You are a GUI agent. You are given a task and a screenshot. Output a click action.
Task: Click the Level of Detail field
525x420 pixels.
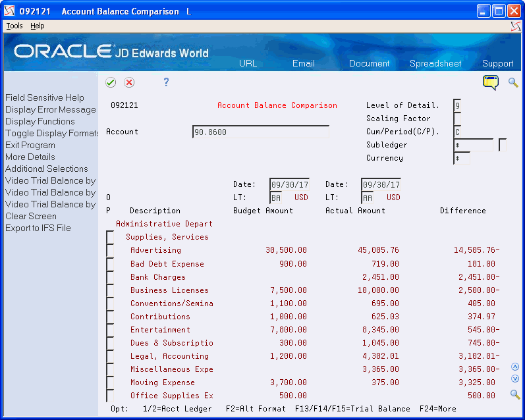click(457, 105)
